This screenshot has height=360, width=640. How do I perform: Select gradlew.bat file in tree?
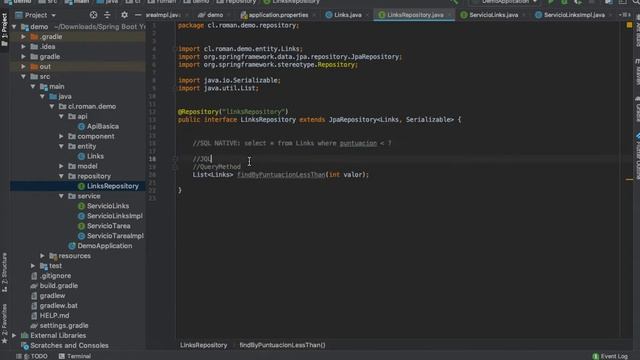54,306
